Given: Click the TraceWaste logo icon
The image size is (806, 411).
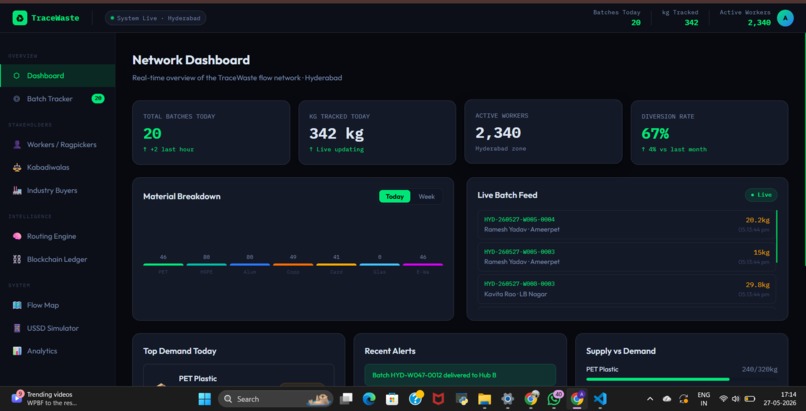Looking at the screenshot, I should coord(20,18).
